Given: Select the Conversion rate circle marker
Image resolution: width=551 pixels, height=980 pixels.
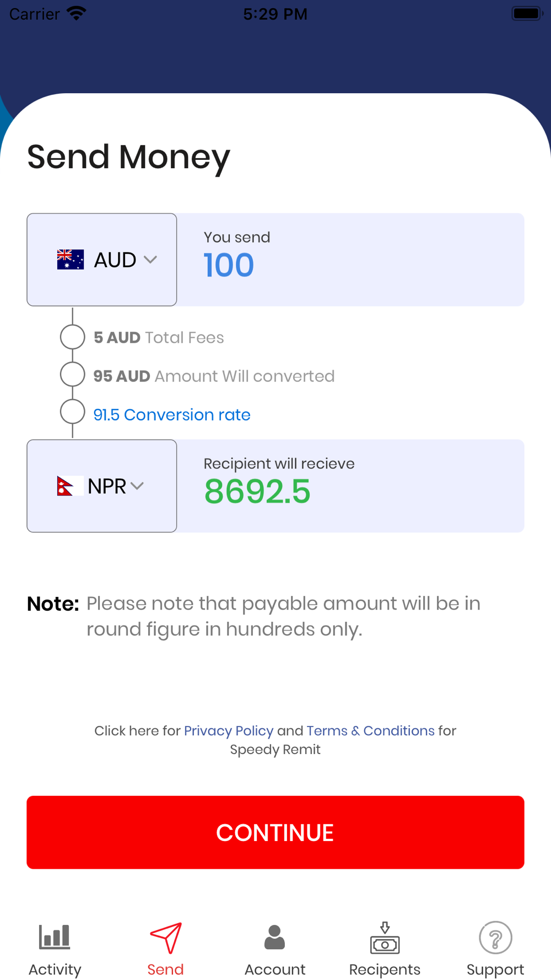Looking at the screenshot, I should pos(72,412).
